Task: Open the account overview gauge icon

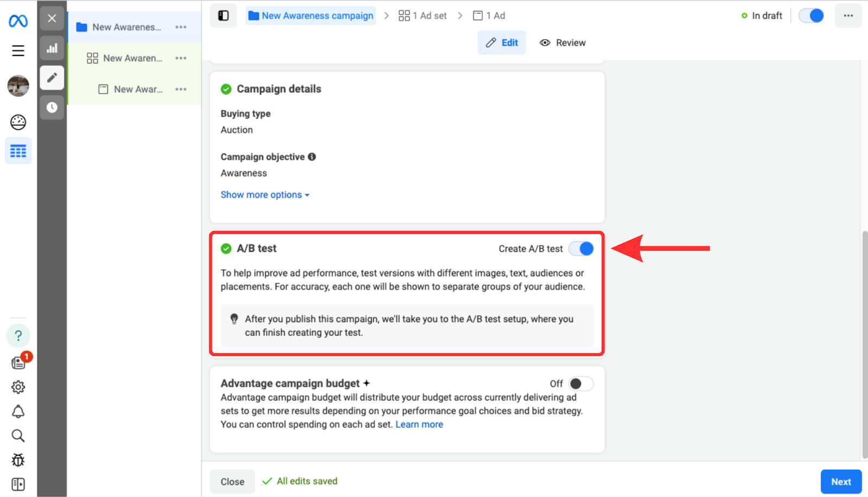Action: click(x=18, y=122)
